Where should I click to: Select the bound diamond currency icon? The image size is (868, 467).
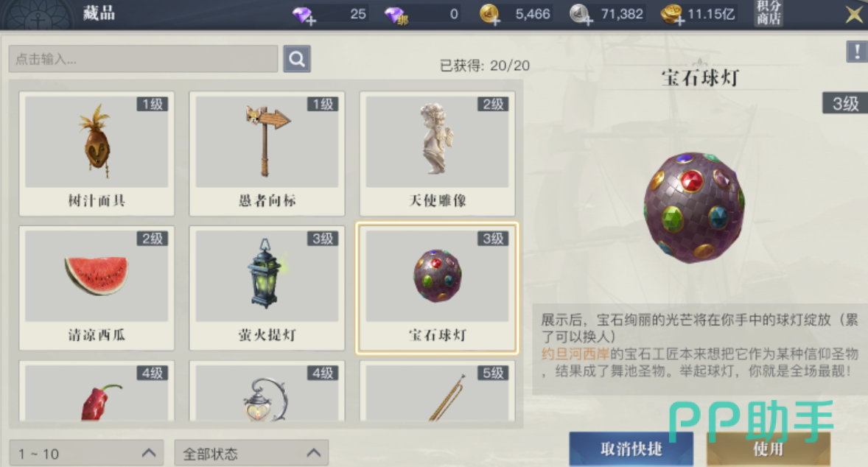[x=396, y=15]
